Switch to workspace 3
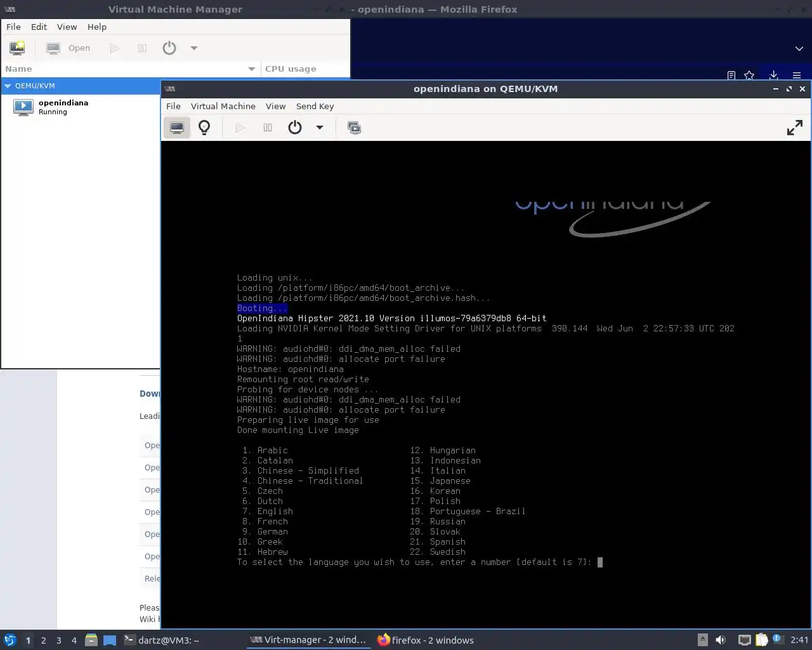 point(58,640)
